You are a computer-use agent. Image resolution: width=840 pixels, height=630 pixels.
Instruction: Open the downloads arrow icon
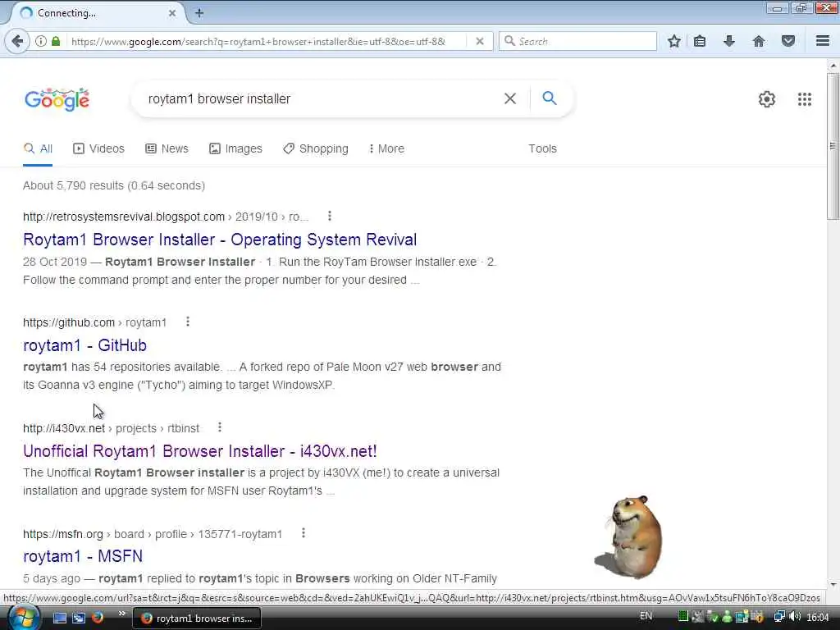pos(728,41)
